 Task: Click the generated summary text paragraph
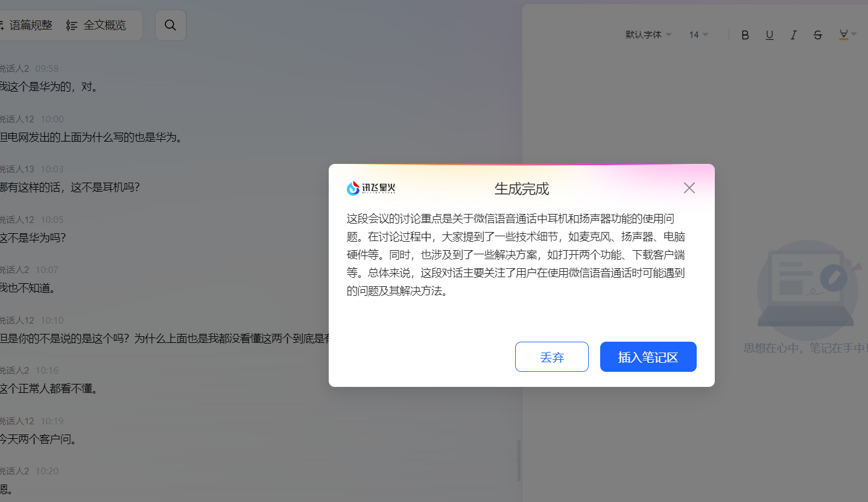[x=516, y=254]
